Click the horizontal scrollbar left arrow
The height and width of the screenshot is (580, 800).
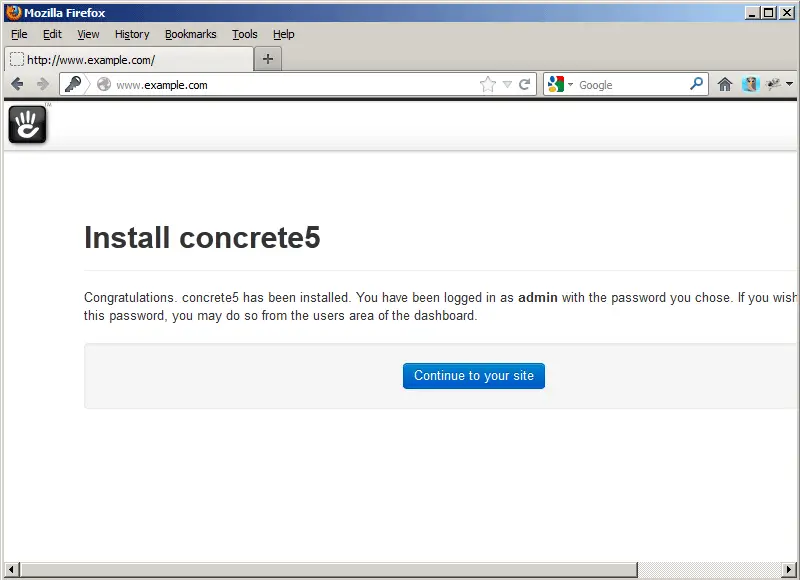tap(12, 569)
